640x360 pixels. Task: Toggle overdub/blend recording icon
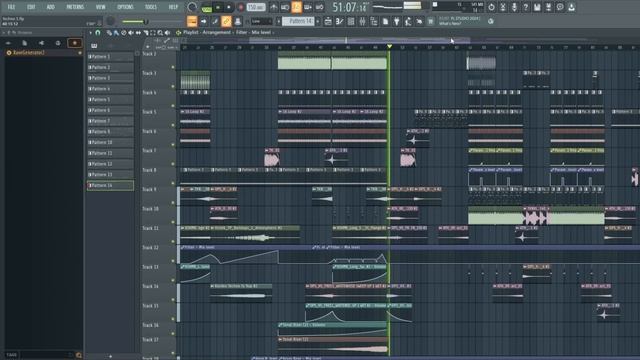coord(308,7)
